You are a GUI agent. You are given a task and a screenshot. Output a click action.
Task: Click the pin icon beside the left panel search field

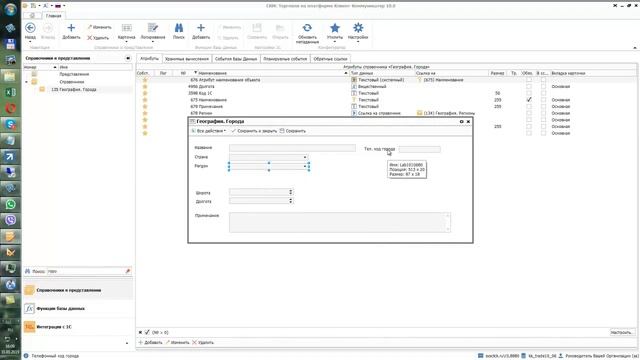click(x=128, y=271)
